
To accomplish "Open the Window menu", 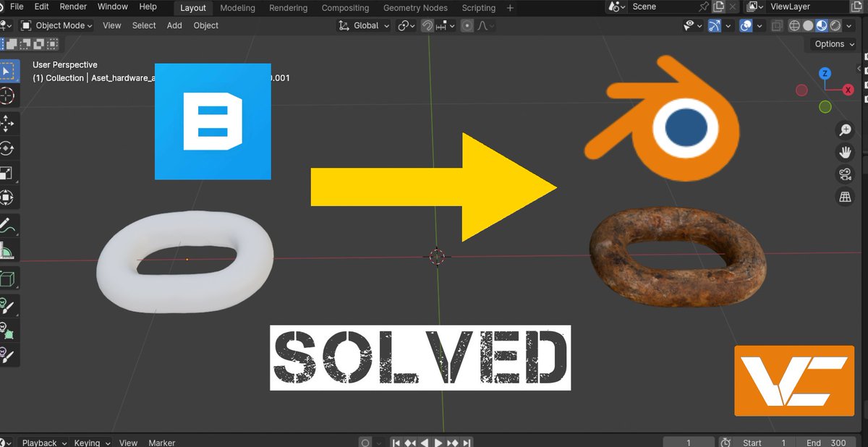I will pyautogui.click(x=113, y=7).
